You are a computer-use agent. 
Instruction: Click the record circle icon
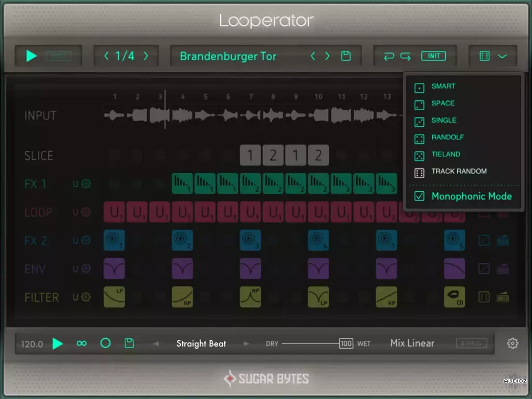pyautogui.click(x=105, y=343)
